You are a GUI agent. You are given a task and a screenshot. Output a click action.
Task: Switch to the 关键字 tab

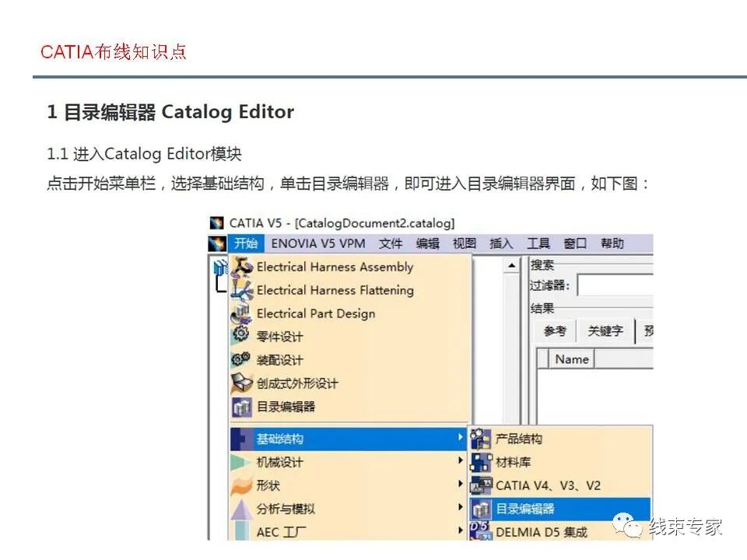(607, 331)
